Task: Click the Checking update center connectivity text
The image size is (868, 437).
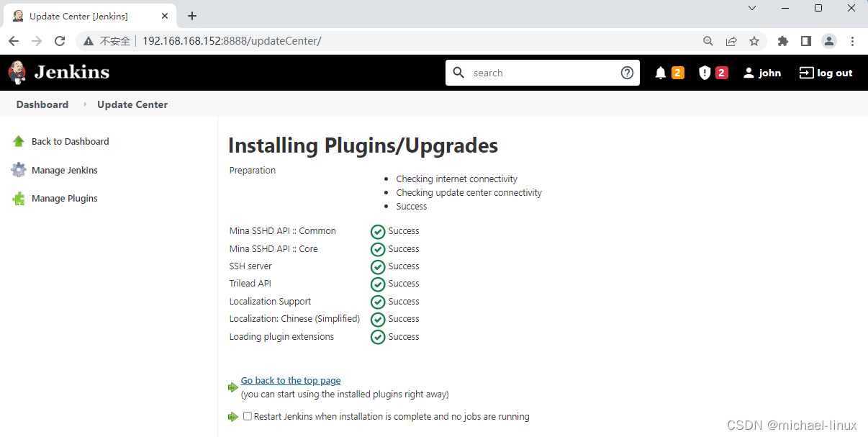Action: pos(469,193)
